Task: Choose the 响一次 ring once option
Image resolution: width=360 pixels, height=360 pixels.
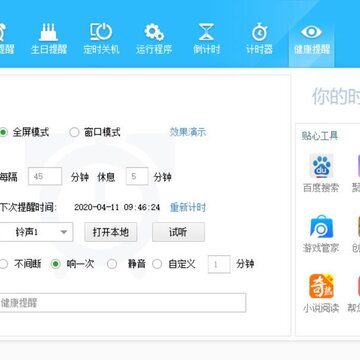Action: [x=55, y=264]
